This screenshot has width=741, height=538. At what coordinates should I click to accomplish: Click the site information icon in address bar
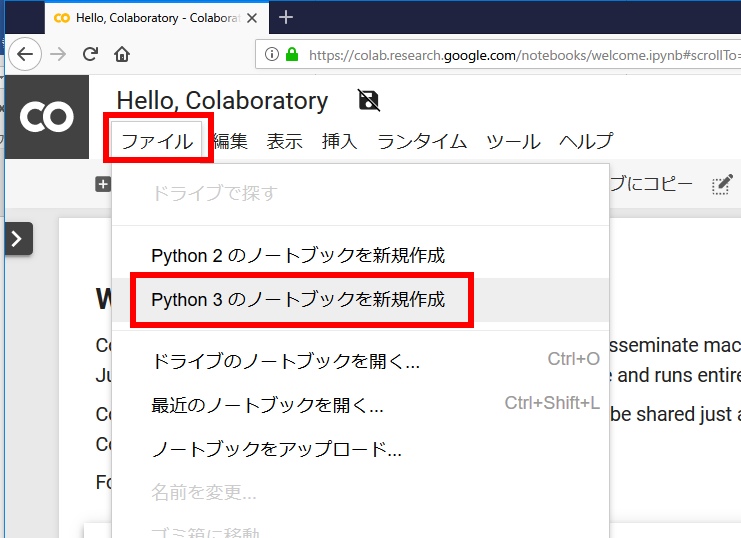coord(272,54)
